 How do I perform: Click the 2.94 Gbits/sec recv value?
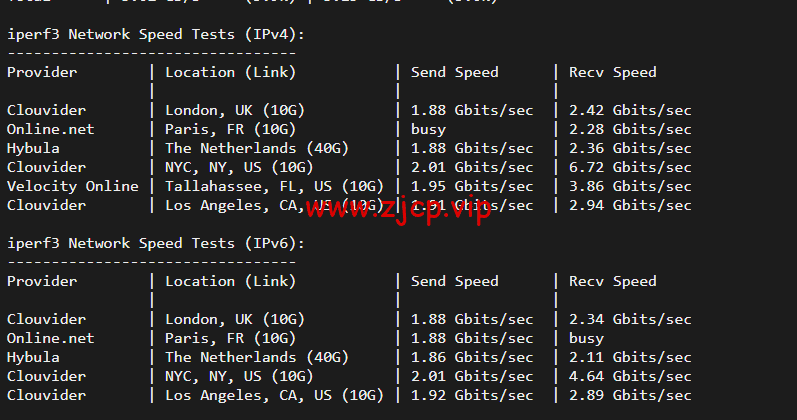[630, 205]
